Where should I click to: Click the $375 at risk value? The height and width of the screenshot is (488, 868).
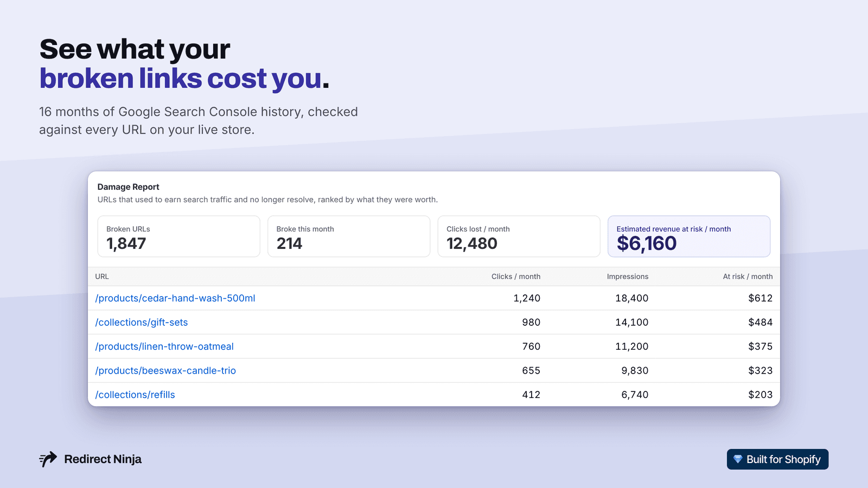coord(761,346)
